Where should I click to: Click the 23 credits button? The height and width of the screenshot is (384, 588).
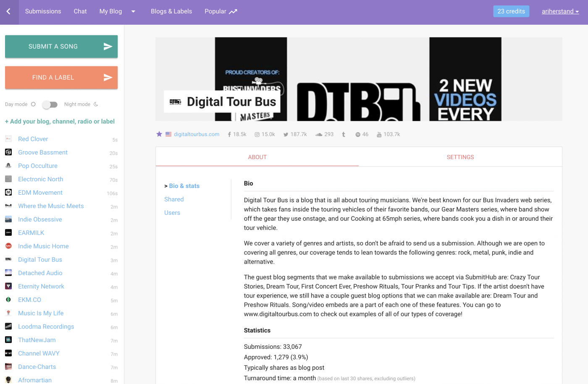click(511, 11)
